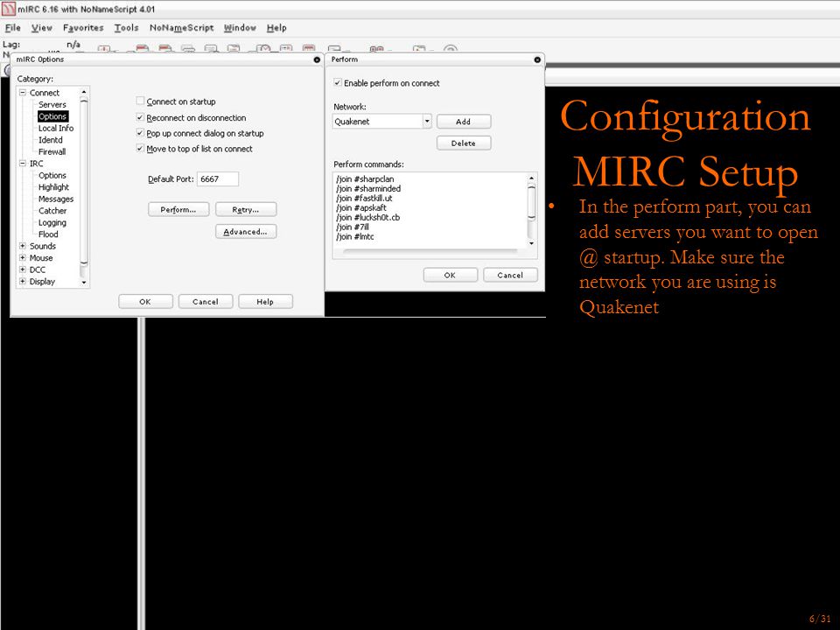Open the NoNameScript menu
Screen dimensions: 840x630
pos(182,28)
